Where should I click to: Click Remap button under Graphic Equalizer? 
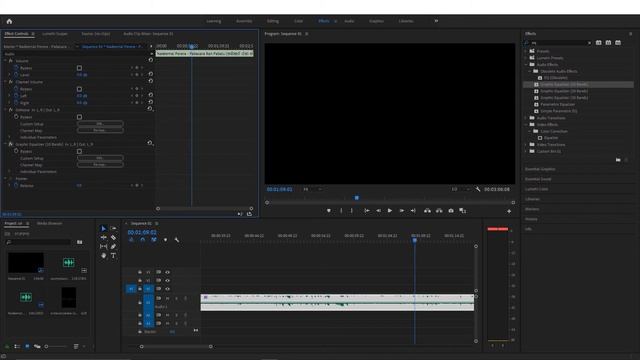(x=100, y=165)
